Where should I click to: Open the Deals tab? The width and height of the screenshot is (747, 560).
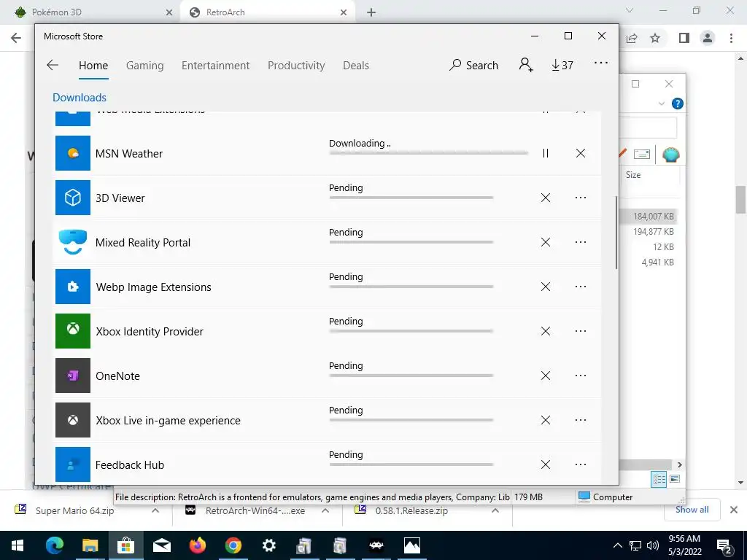tap(356, 66)
